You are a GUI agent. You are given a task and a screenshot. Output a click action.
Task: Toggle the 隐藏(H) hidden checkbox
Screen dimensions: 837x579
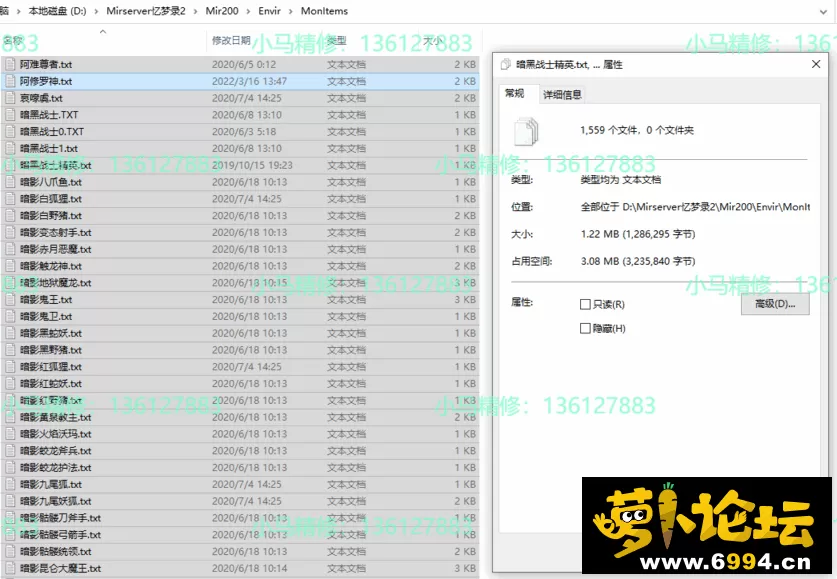[x=585, y=328]
